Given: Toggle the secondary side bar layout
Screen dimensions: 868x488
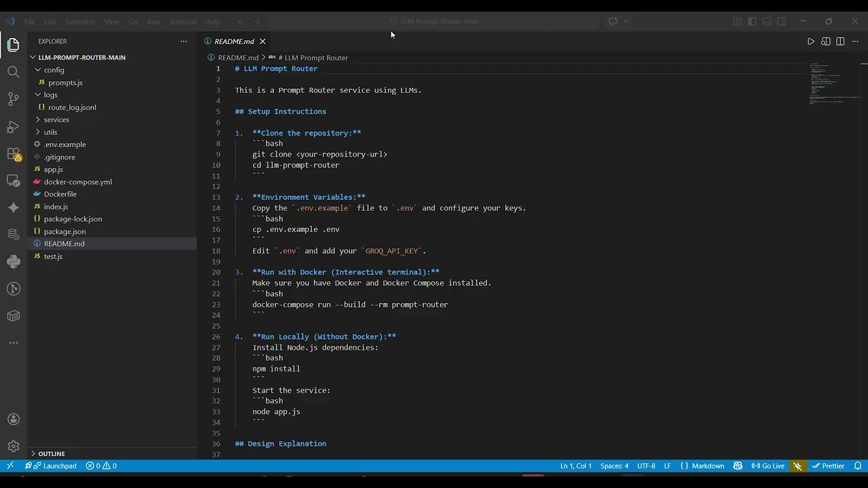Looking at the screenshot, I should point(782,21).
